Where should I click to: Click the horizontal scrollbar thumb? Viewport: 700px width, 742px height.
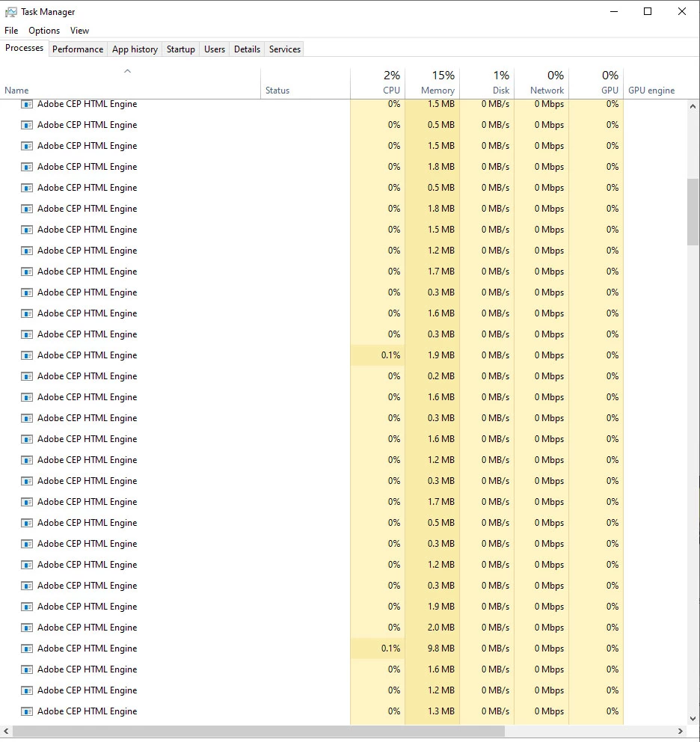point(259,731)
